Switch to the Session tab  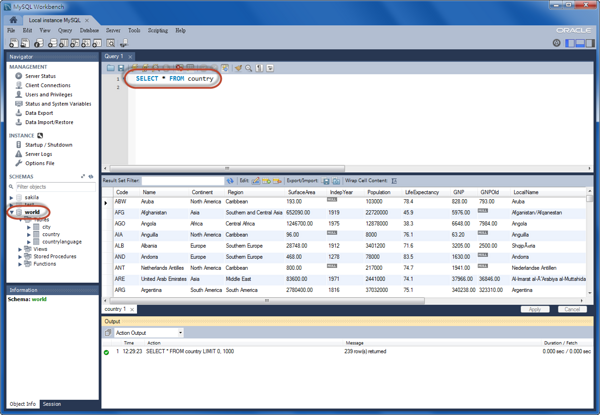click(x=51, y=404)
